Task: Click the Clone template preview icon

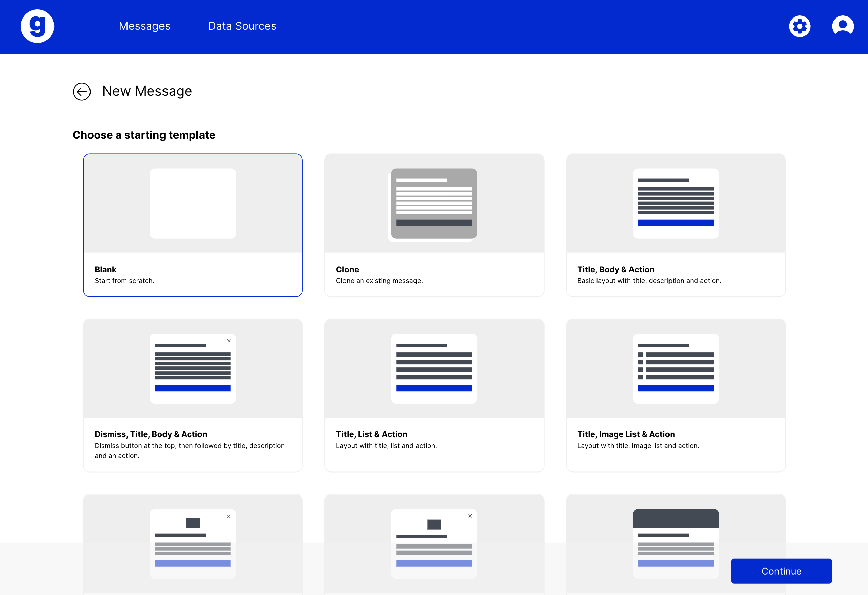Action: click(x=434, y=204)
